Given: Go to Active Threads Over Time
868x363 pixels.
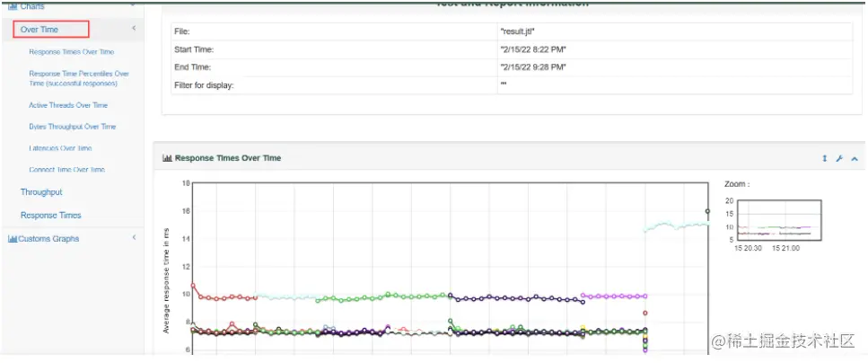Looking at the screenshot, I should pyautogui.click(x=68, y=105).
